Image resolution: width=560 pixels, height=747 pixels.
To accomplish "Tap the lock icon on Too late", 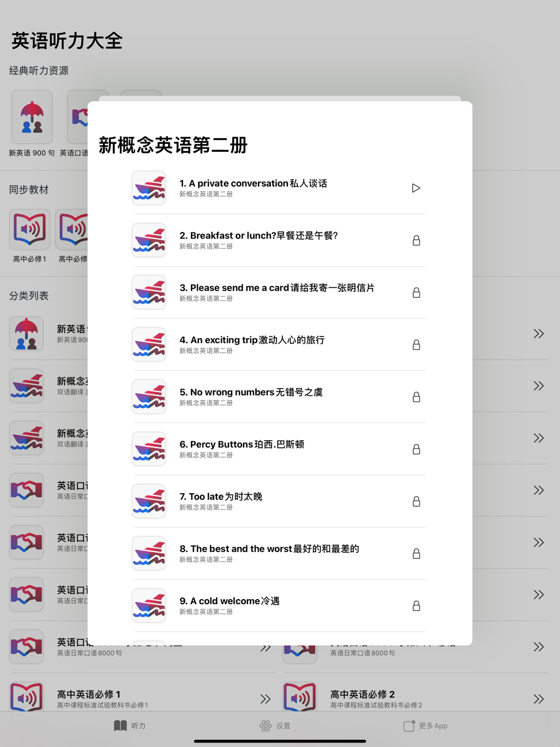I will pyautogui.click(x=416, y=501).
